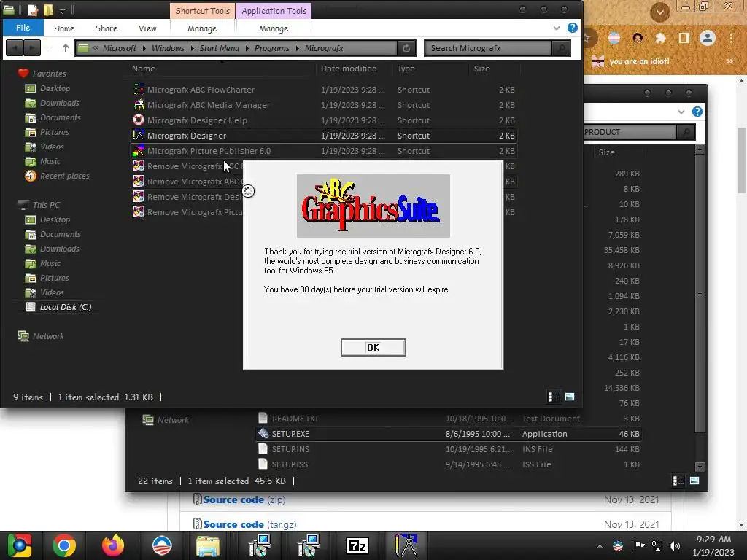Switch front window to details view icon
This screenshot has width=747, height=560.
(x=554, y=397)
